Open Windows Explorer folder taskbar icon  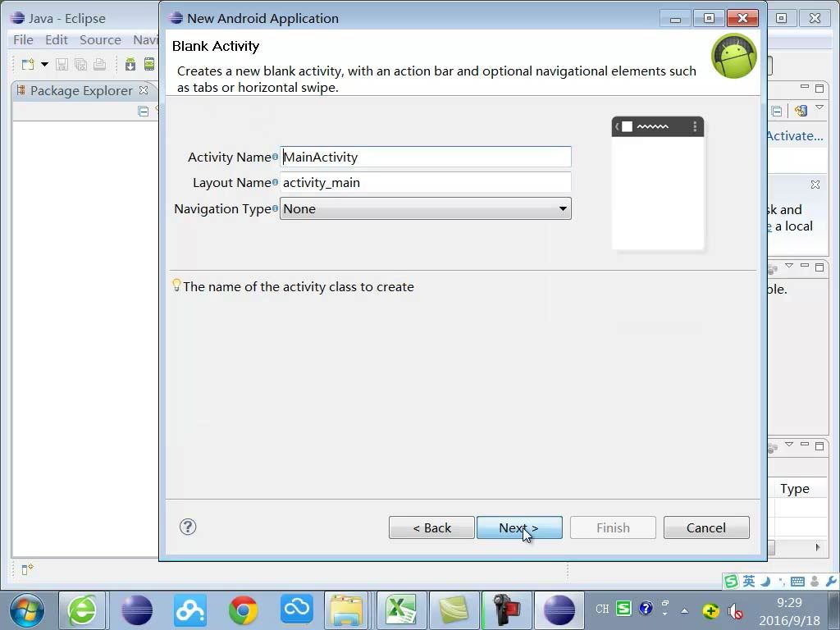[x=346, y=610]
